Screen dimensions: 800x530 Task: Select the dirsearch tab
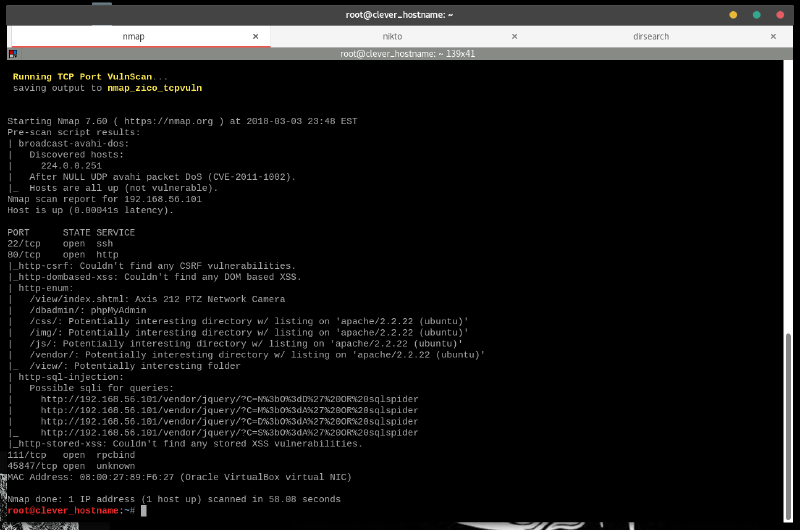coord(652,36)
